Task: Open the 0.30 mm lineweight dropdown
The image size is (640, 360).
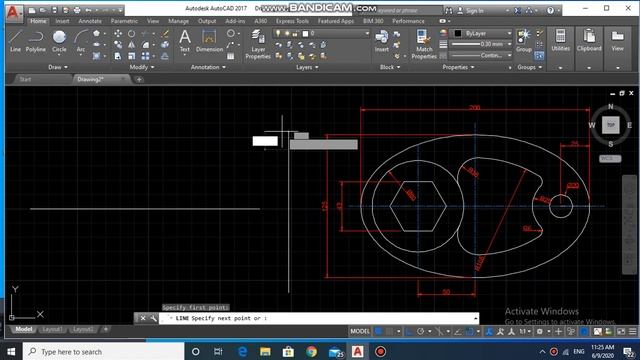Action: [481, 44]
